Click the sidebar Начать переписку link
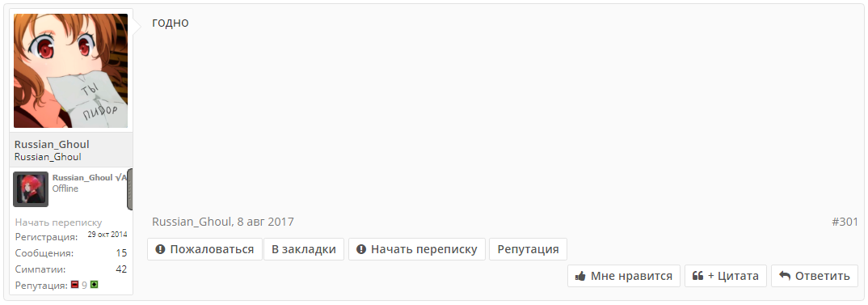This screenshot has height=305, width=868. [x=58, y=222]
